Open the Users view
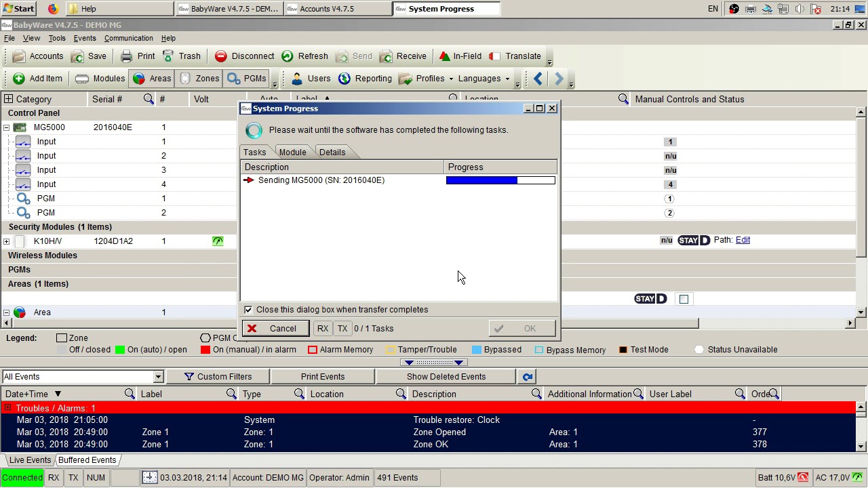Viewport: 868px width, 488px height. (x=311, y=79)
